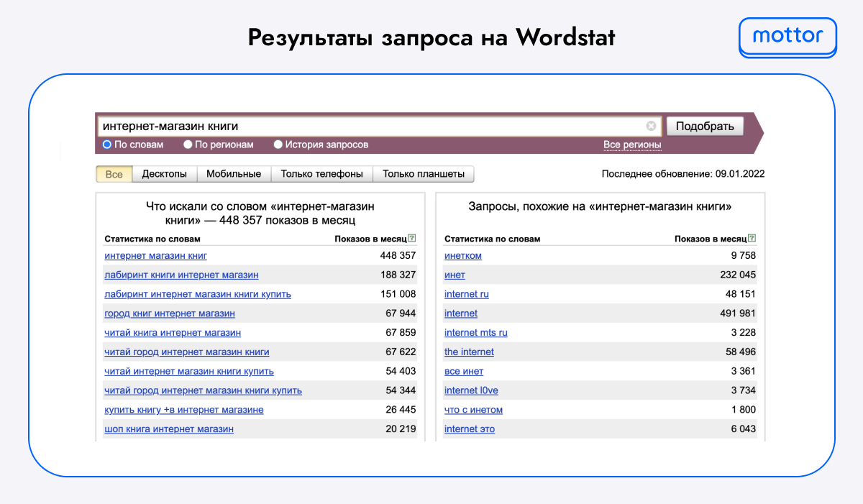Click heading "Запросы, похожие на «интернет-магазин книги»"
Viewport: 863px width, 504px height.
600,207
